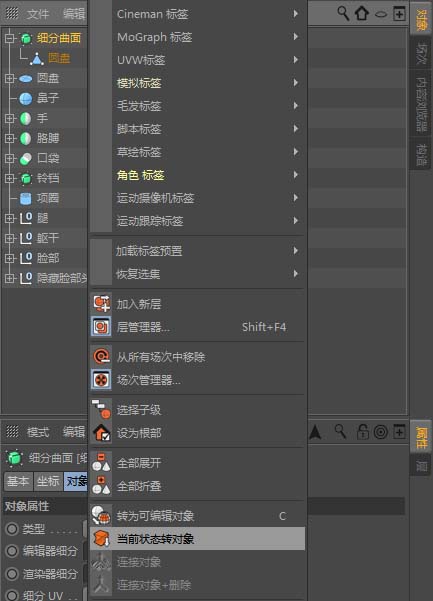Toggle the 类型 animation radio circle
This screenshot has width=433, height=601.
coord(12,529)
